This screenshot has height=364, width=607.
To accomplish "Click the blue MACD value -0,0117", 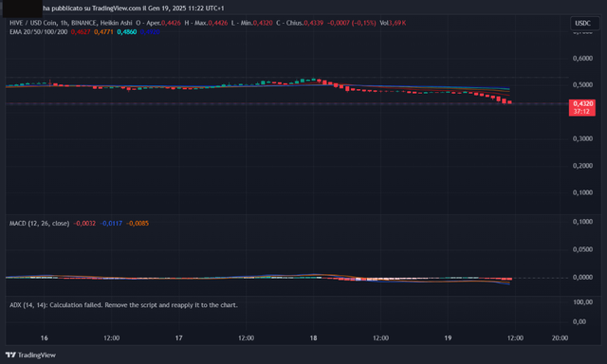I will click(x=111, y=223).
